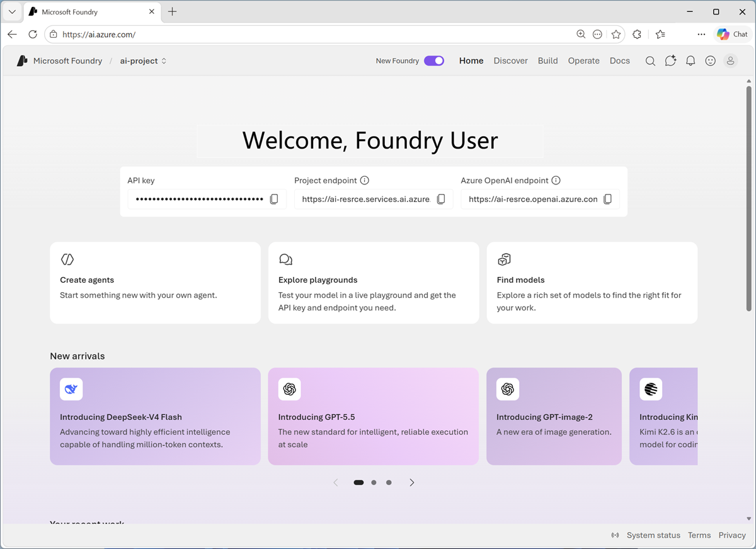Viewport: 756px width, 549px height.
Task: Click Microsoft Foundry breadcrumb text
Action: (x=67, y=61)
